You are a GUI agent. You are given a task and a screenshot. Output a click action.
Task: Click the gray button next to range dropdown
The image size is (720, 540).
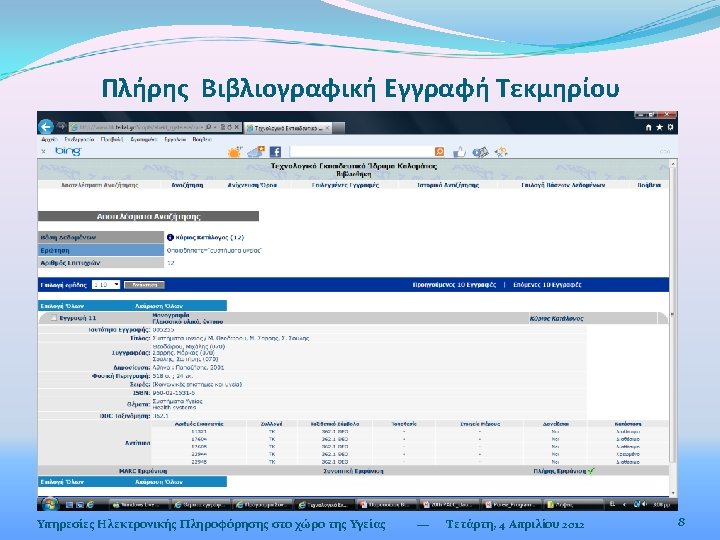[144, 285]
